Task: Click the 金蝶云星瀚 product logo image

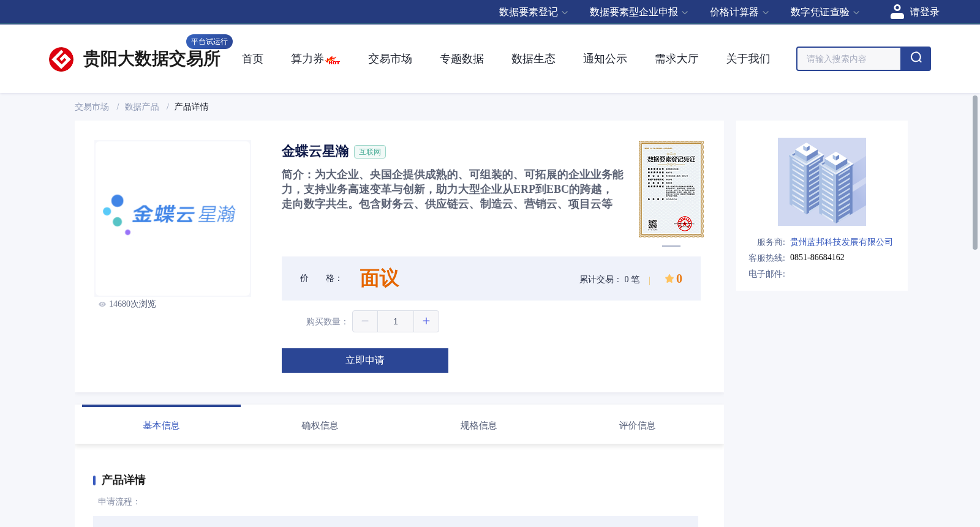Action: click(x=173, y=219)
